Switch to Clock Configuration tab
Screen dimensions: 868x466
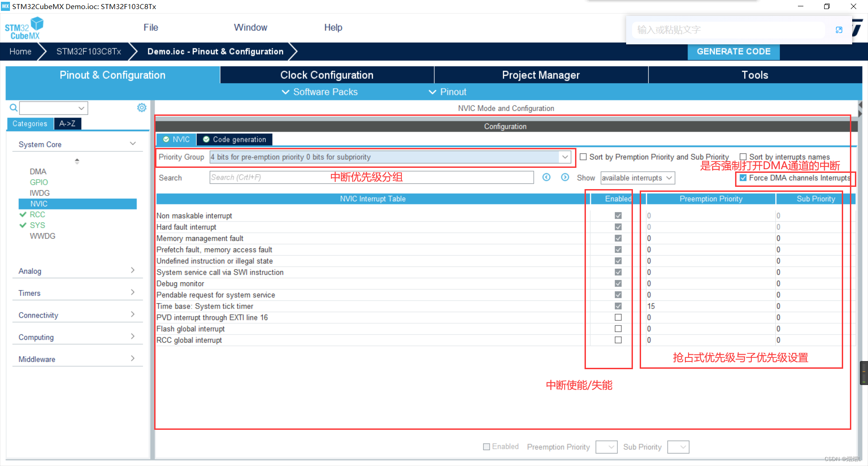click(327, 75)
